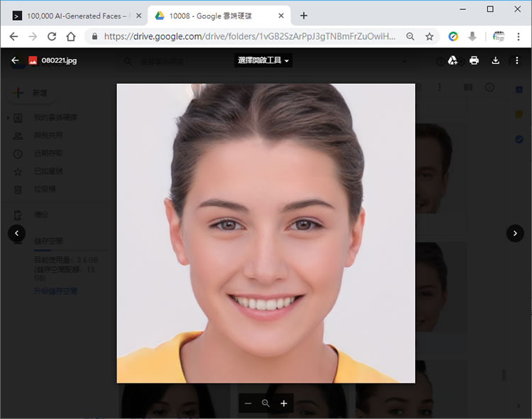The height and width of the screenshot is (419, 532).
Task: Click the padlock site security icon
Action: coord(94,36)
